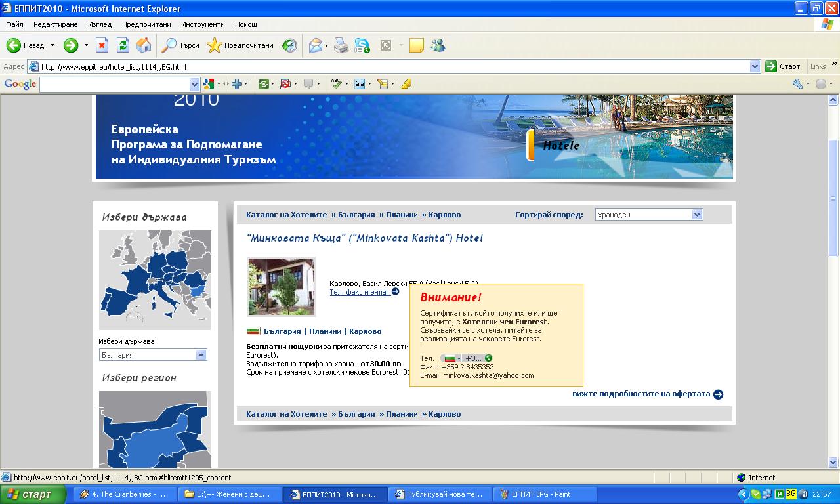
Task: Click the Print icon in toolbar
Action: (341, 45)
